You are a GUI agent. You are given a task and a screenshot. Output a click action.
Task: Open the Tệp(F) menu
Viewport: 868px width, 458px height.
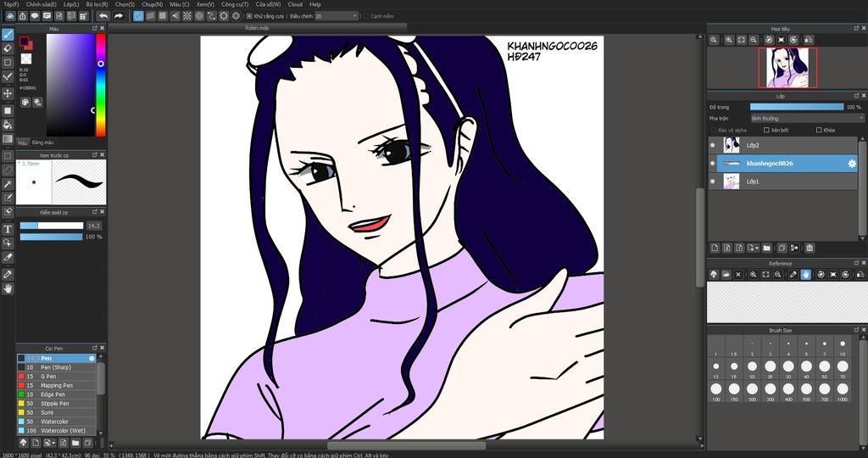tap(11, 4)
